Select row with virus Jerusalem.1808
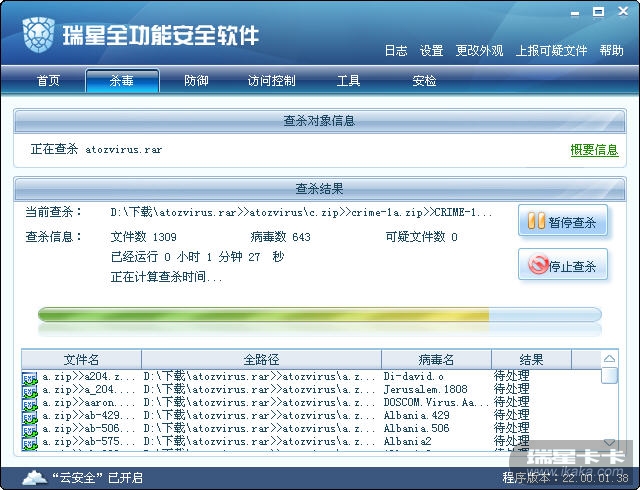This screenshot has width=640, height=490. 311,389
